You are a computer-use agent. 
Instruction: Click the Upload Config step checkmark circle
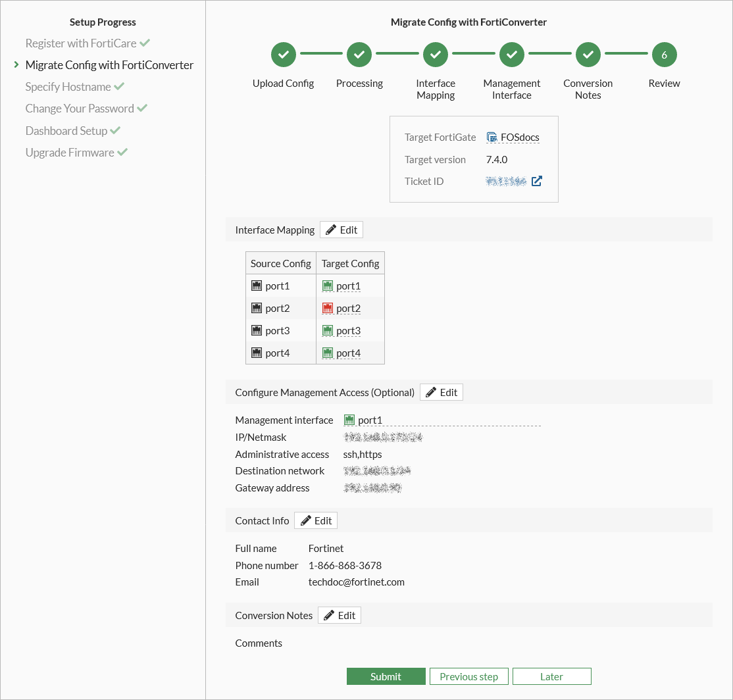(x=283, y=55)
